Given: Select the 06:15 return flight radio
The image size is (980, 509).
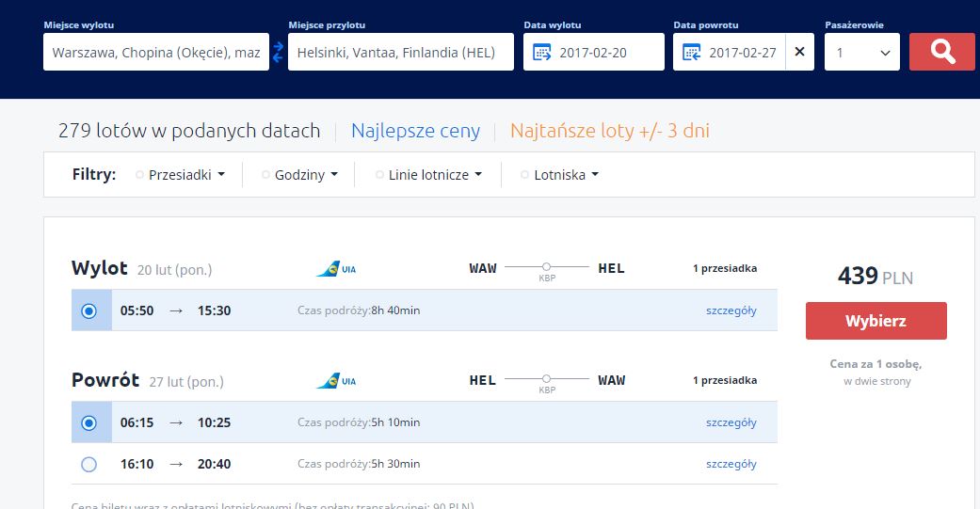Looking at the screenshot, I should click(89, 422).
